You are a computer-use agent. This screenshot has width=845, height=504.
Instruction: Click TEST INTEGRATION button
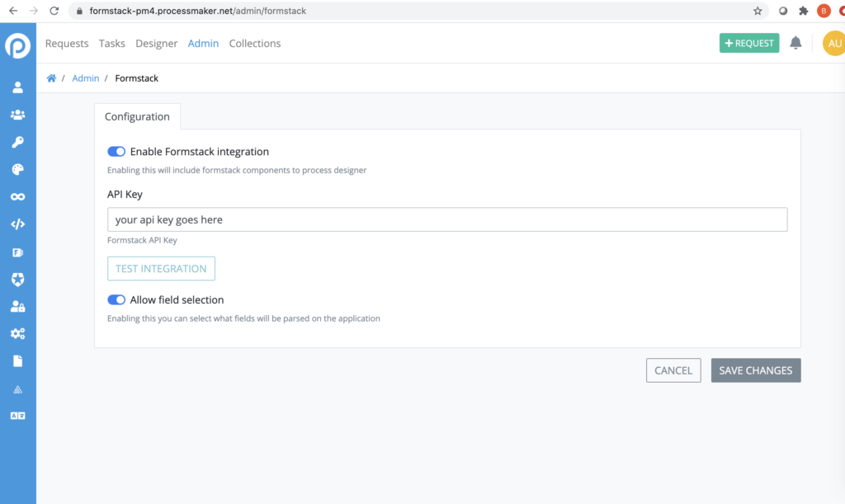click(x=161, y=268)
